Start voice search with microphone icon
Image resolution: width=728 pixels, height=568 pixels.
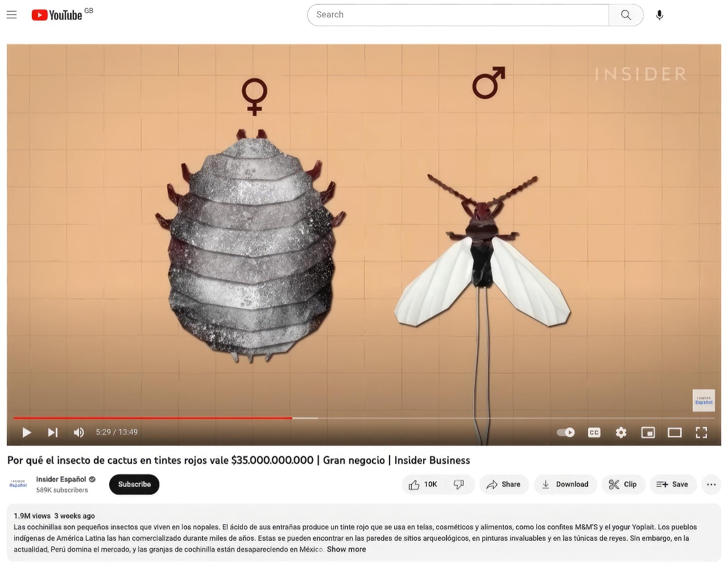[x=659, y=15]
